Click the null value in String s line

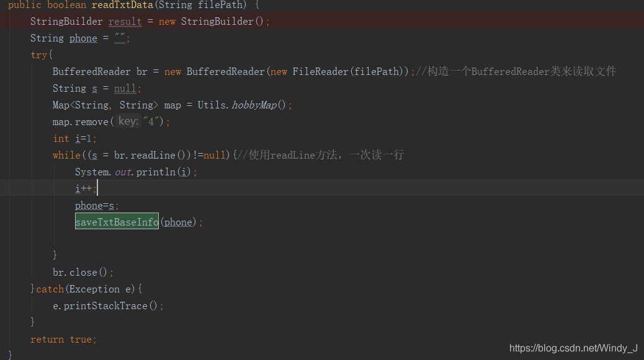click(125, 89)
